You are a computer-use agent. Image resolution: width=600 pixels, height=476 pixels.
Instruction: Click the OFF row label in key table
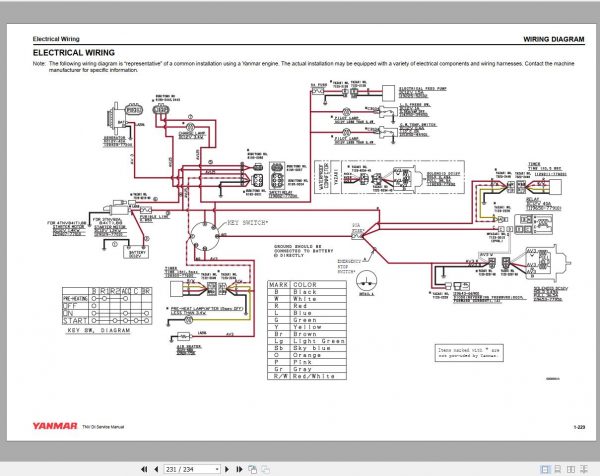70,306
